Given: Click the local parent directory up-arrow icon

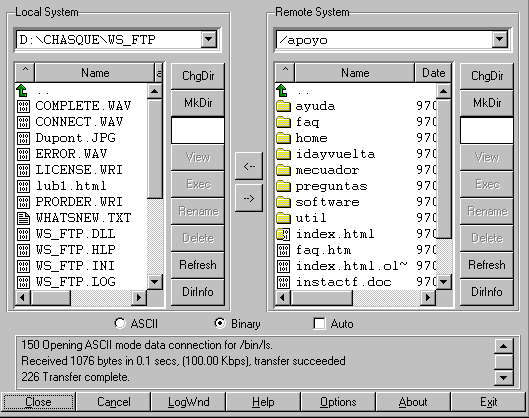Looking at the screenshot, I should pos(22,90).
